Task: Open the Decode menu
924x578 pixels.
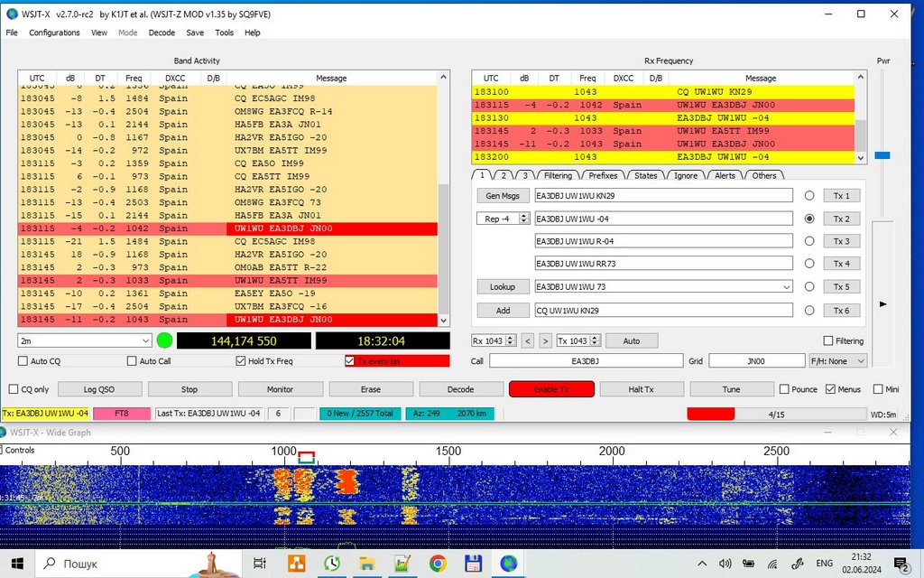Action: pyautogui.click(x=162, y=33)
